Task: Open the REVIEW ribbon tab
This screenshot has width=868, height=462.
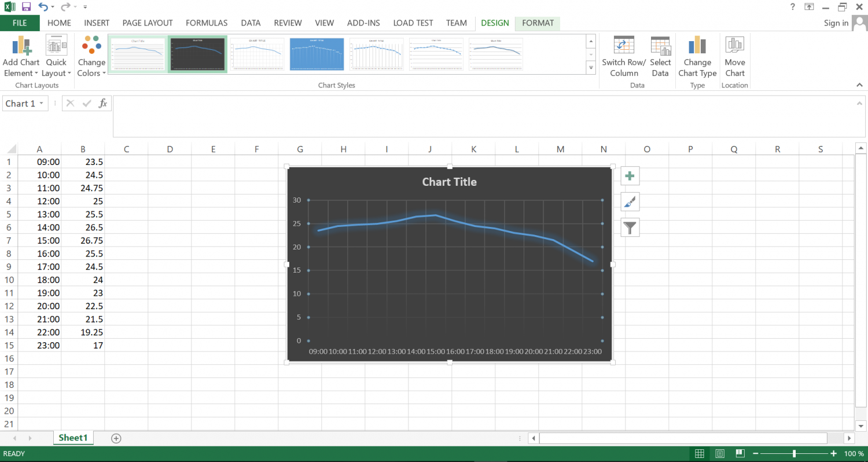Action: [288, 23]
